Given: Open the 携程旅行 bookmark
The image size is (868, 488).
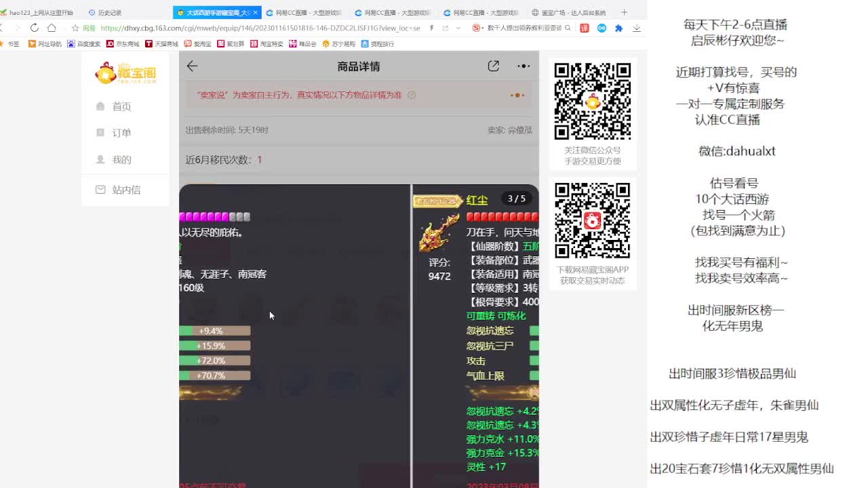Looking at the screenshot, I should 377,43.
